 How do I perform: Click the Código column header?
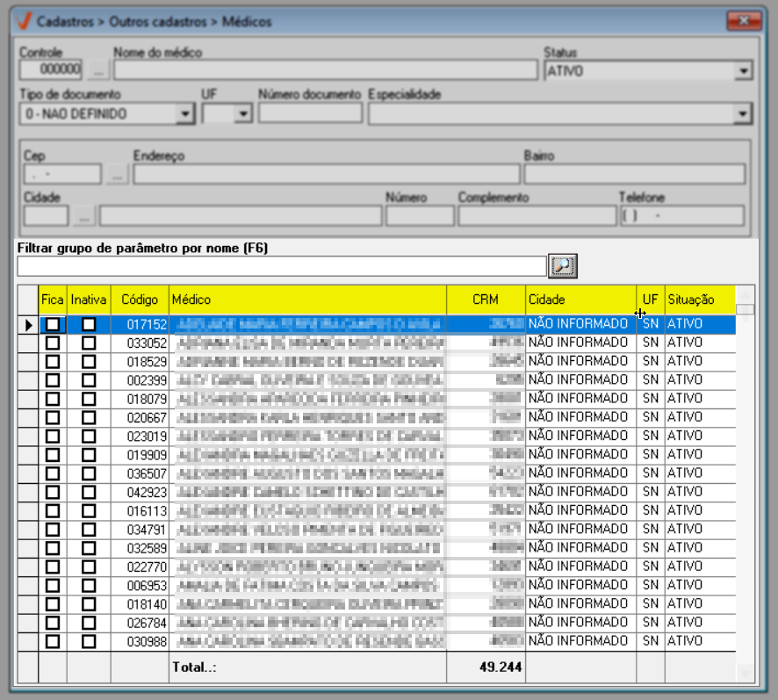pos(139,300)
